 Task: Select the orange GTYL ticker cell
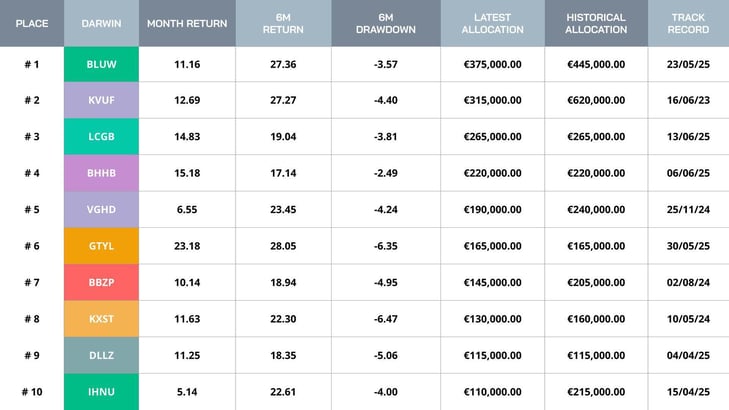[x=101, y=246]
